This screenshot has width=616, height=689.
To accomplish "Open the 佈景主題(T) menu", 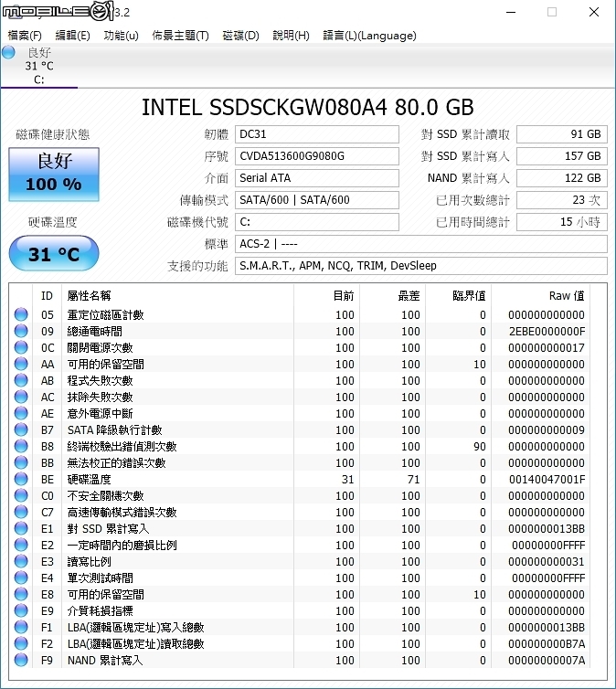I will click(x=180, y=36).
